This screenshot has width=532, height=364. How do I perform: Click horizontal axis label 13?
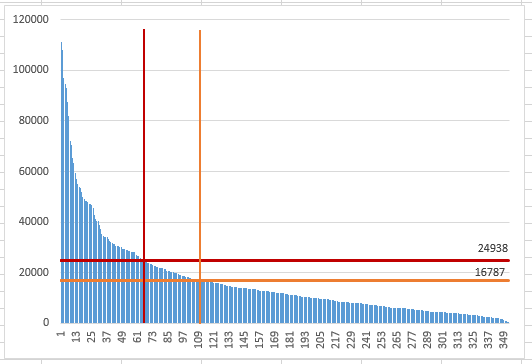click(76, 337)
